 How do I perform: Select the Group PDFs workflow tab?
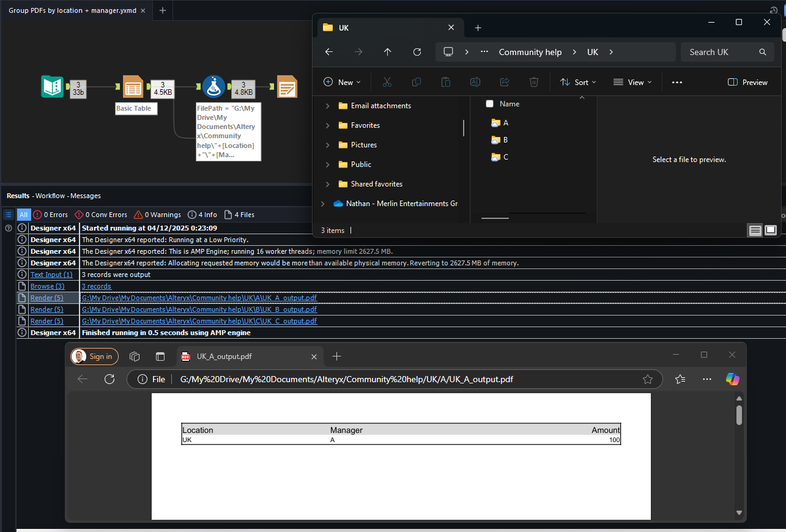tap(73, 10)
